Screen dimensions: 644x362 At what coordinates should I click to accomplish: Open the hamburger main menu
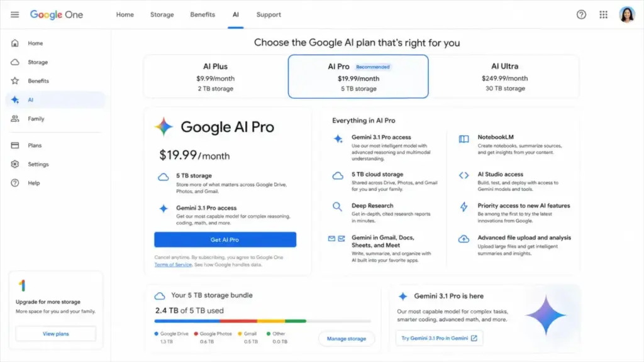15,15
